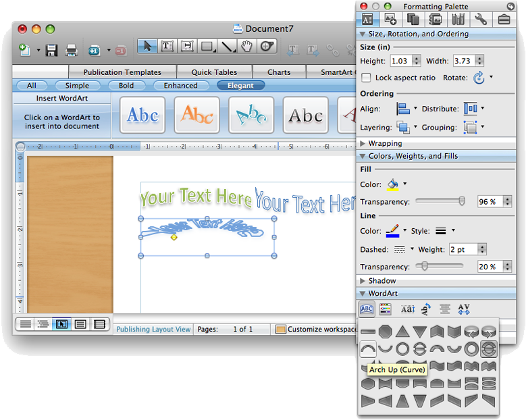
Task: Adjust the Line Transparency slider
Action: point(423,267)
